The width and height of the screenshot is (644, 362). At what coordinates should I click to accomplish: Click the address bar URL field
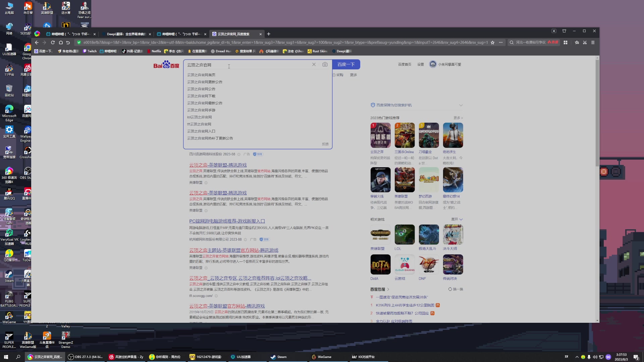click(x=285, y=43)
